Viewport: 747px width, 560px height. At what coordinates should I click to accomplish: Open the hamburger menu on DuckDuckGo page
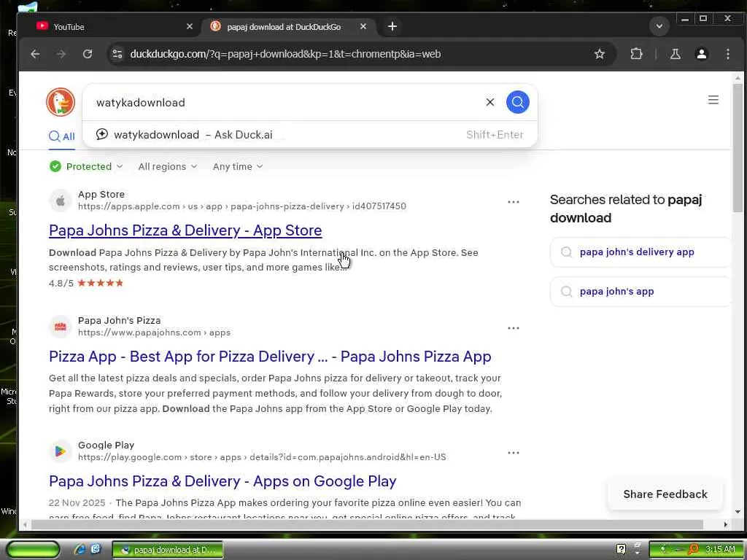click(713, 100)
